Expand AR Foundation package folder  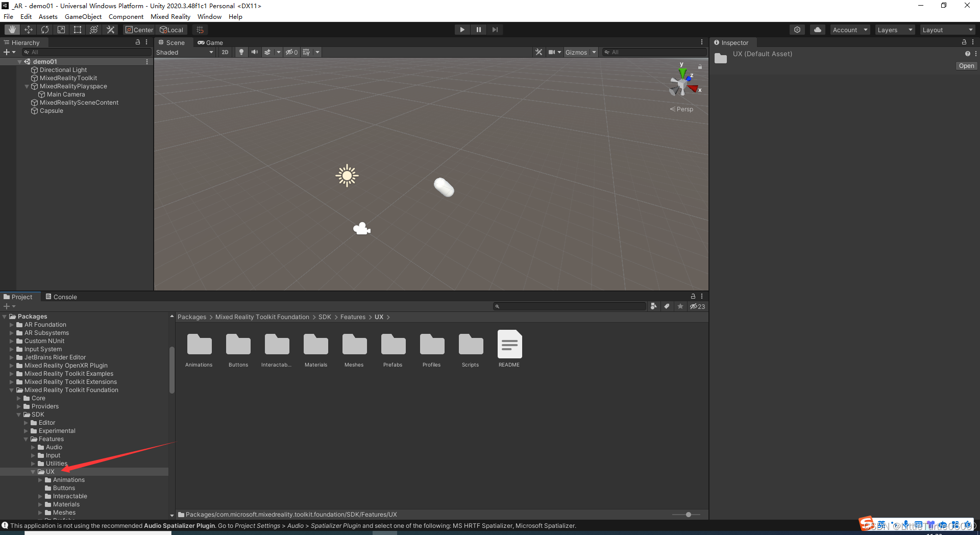coord(12,325)
